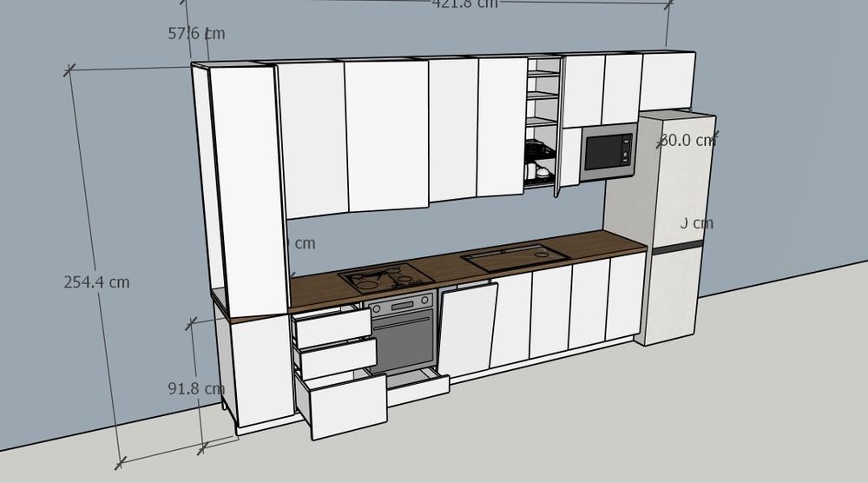Select the sink on the countertop

click(x=516, y=257)
